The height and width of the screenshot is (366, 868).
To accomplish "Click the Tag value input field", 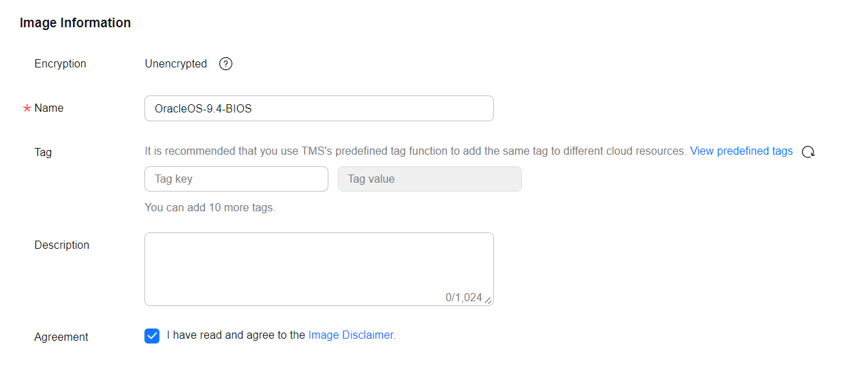I will [430, 179].
